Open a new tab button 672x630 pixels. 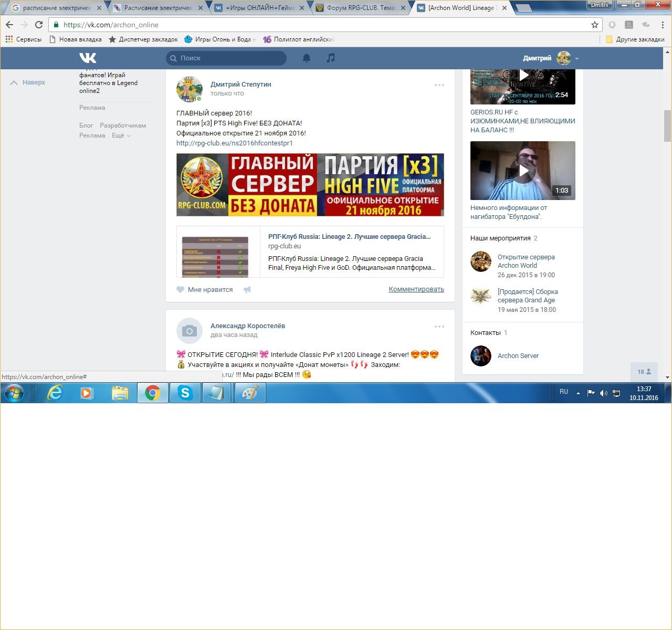(524, 8)
